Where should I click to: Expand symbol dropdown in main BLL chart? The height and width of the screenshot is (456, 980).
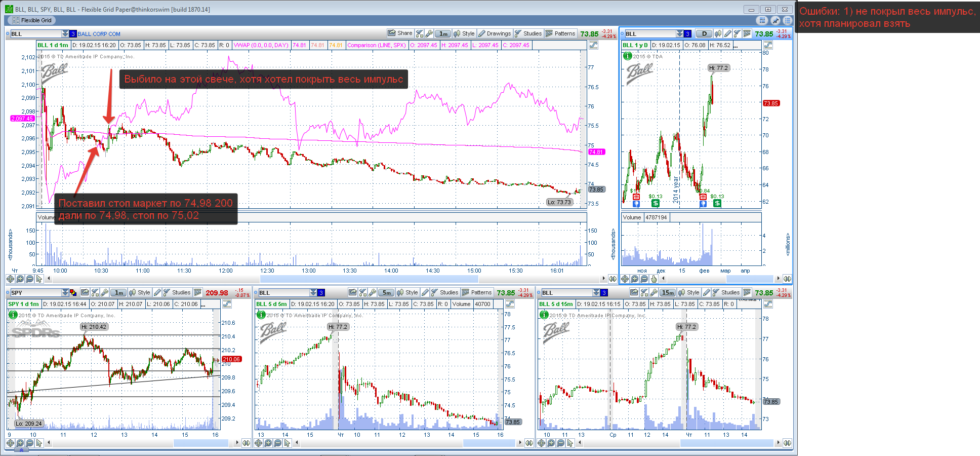(65, 33)
